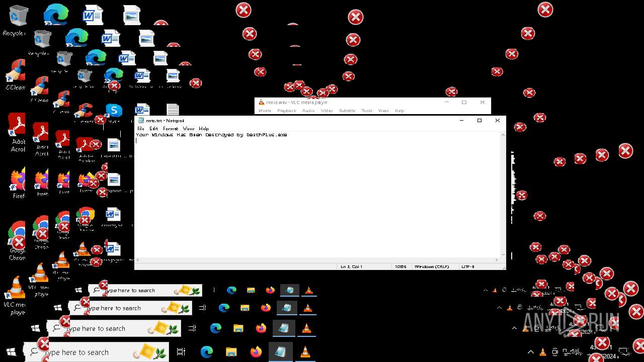Image resolution: width=644 pixels, height=362 pixels.
Task: Click the 'Ln 2, Col 1' status bar entry
Action: point(351,266)
